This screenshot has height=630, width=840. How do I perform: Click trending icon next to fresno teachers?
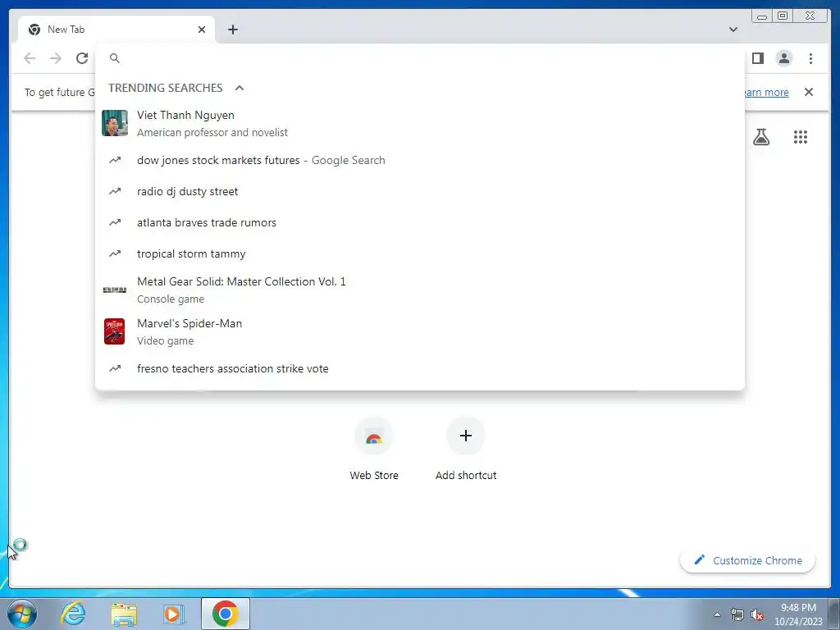point(115,368)
